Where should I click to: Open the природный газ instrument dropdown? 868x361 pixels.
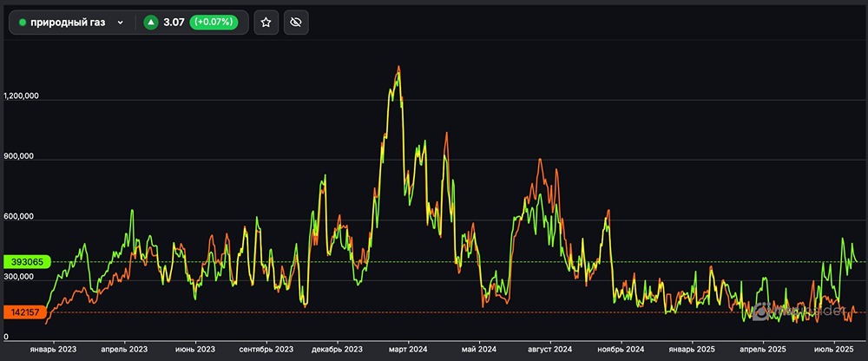coord(71,23)
